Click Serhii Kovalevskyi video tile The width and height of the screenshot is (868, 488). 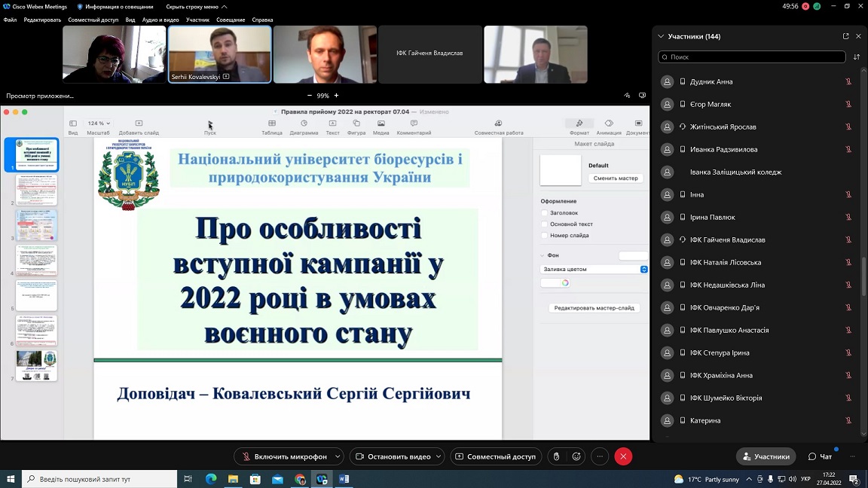[220, 54]
